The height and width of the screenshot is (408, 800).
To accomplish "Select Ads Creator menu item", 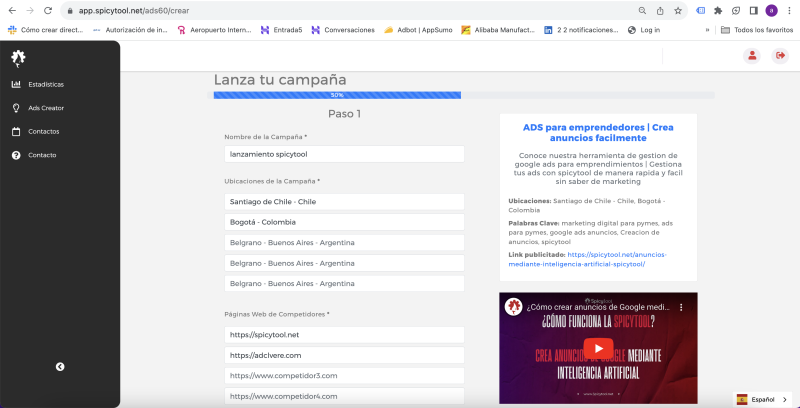I will pyautogui.click(x=46, y=108).
